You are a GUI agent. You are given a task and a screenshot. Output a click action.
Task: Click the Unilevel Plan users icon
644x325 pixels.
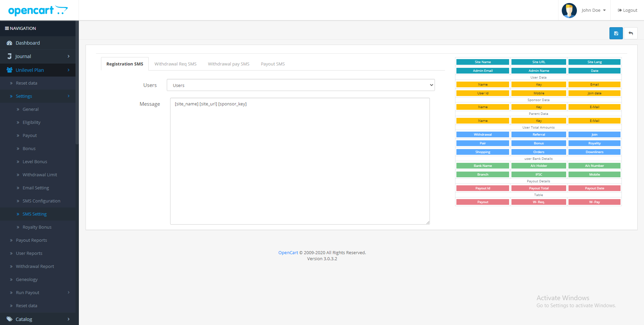pos(9,70)
